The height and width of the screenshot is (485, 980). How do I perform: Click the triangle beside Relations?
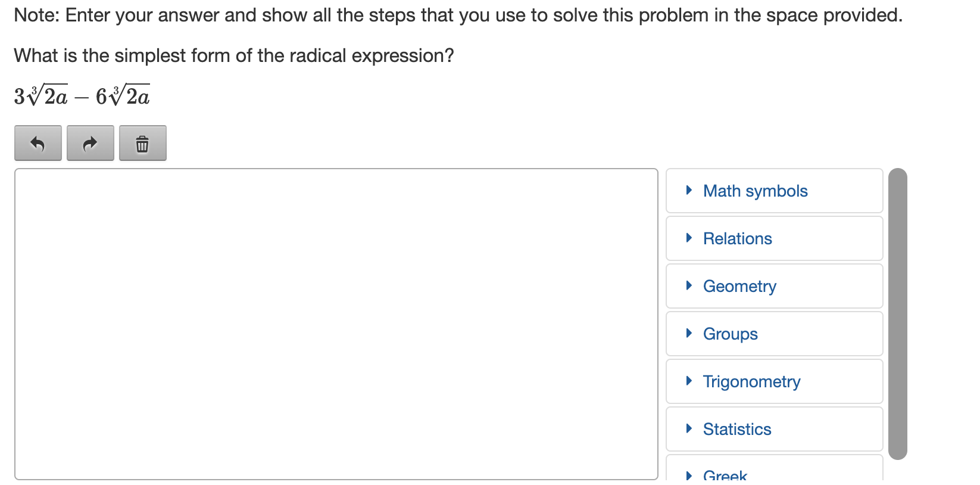click(689, 238)
